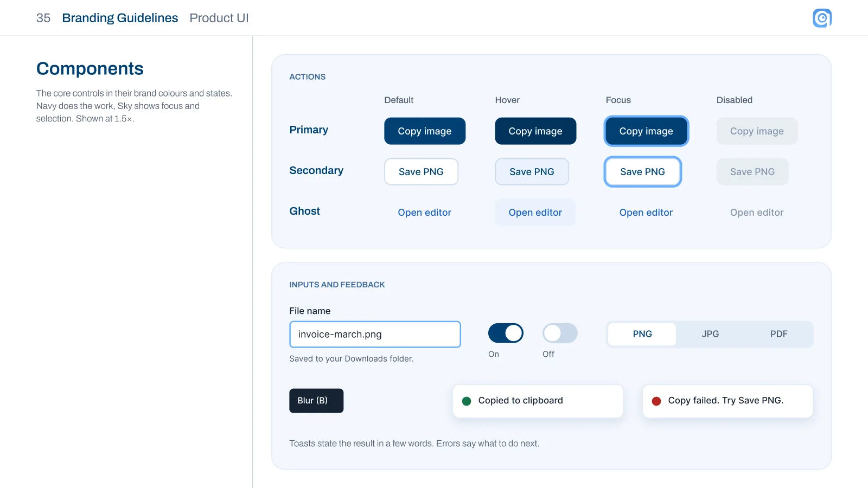Click the Blur (B) tooltip chip
This screenshot has width=868, height=488.
click(316, 401)
